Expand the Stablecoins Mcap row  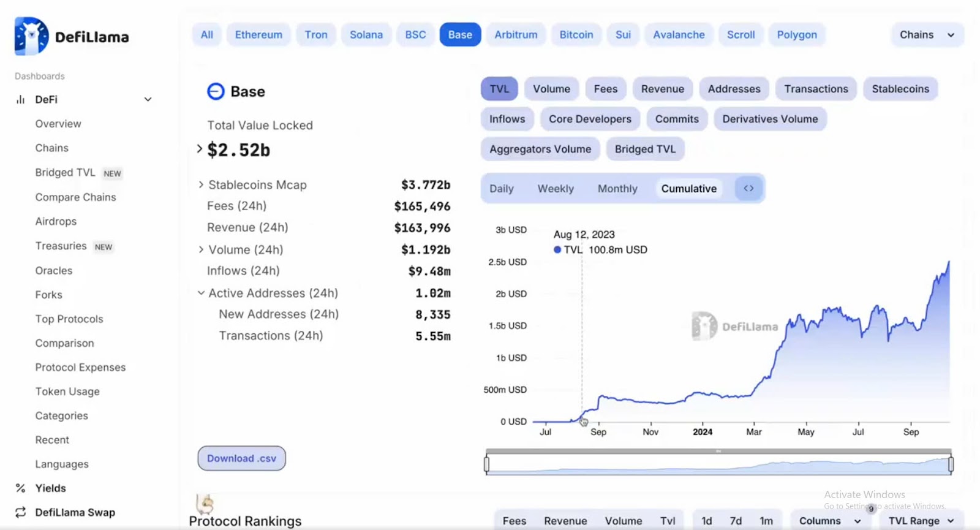201,184
